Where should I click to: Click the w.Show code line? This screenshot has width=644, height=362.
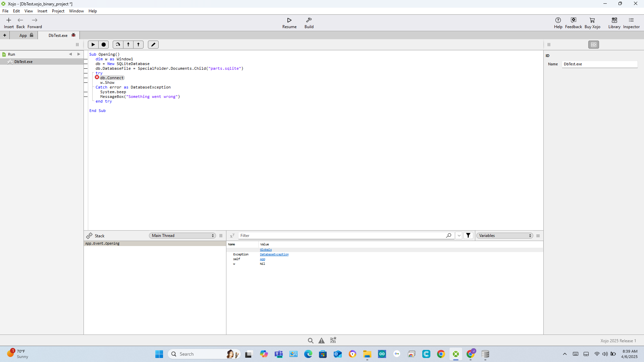point(107,82)
